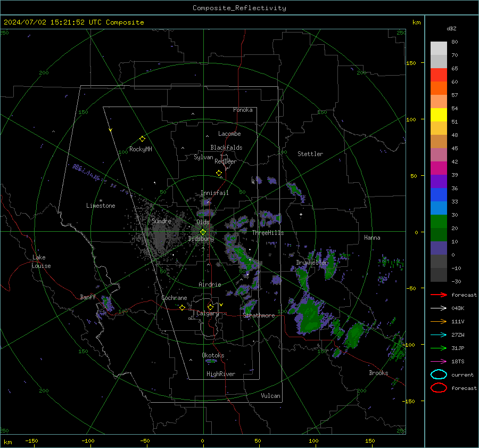Click the Didsbury label
Screen dimensions: 479x448
(201, 239)
